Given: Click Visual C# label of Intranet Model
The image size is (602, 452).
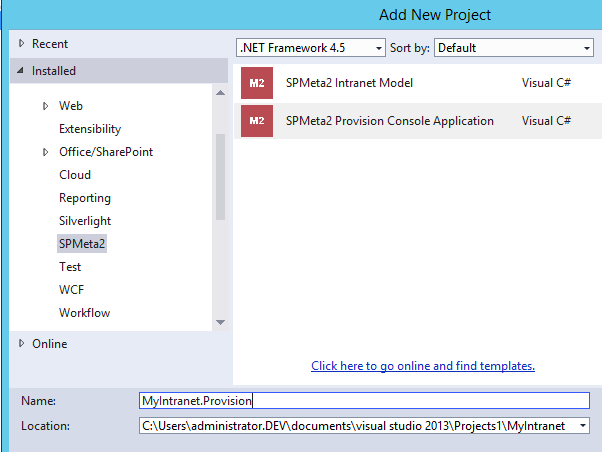Looking at the screenshot, I should tap(546, 83).
